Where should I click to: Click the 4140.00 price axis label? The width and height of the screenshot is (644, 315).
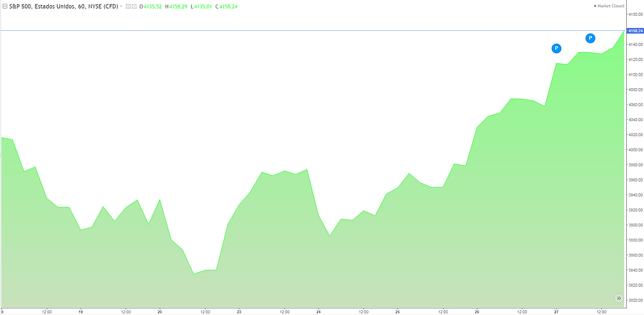click(636, 45)
